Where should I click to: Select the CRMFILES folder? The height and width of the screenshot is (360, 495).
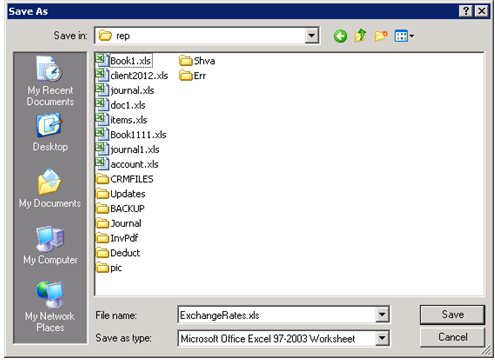pyautogui.click(x=125, y=179)
